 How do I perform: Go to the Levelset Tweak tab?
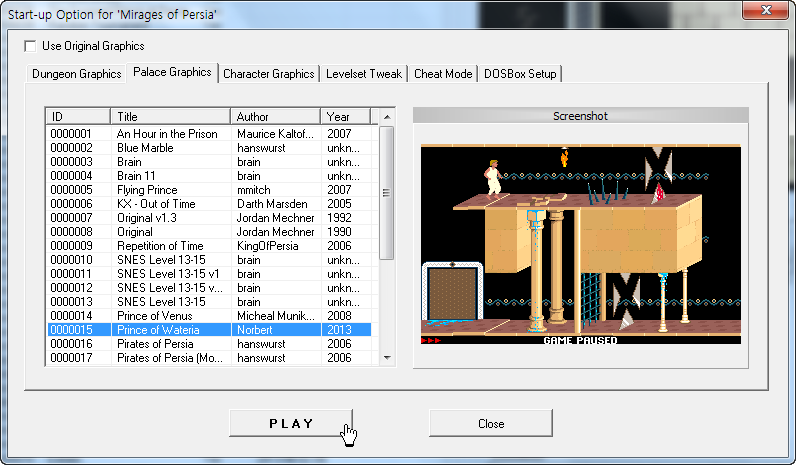pos(363,74)
